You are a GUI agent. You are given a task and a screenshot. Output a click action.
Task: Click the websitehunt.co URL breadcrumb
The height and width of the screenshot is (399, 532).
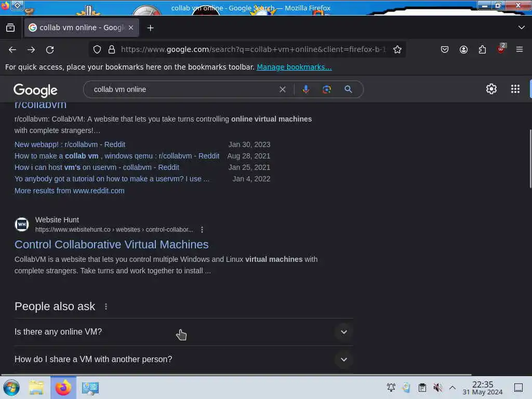114,230
